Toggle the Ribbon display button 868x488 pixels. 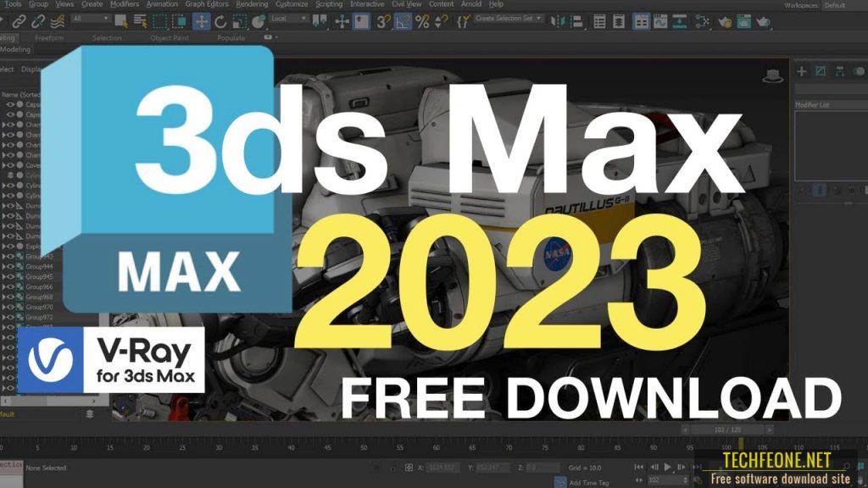641,21
